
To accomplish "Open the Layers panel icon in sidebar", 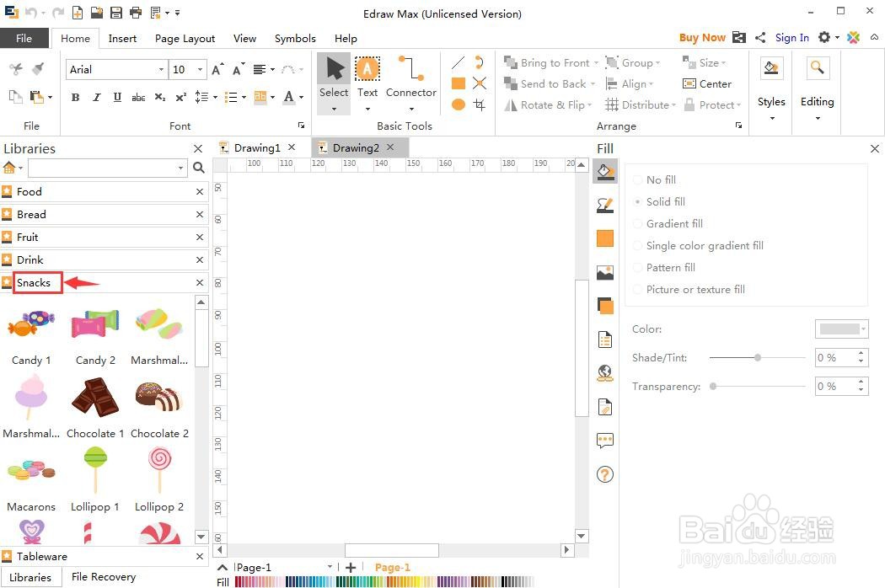I will [x=605, y=307].
